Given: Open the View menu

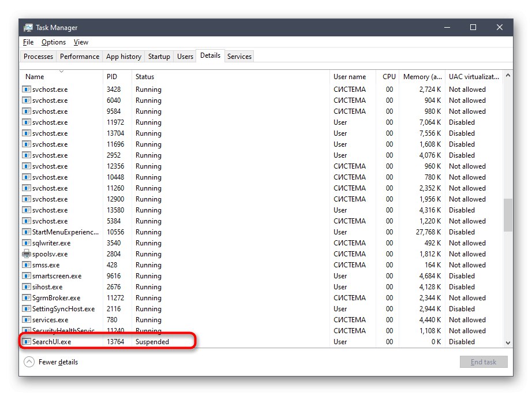Looking at the screenshot, I should [81, 42].
